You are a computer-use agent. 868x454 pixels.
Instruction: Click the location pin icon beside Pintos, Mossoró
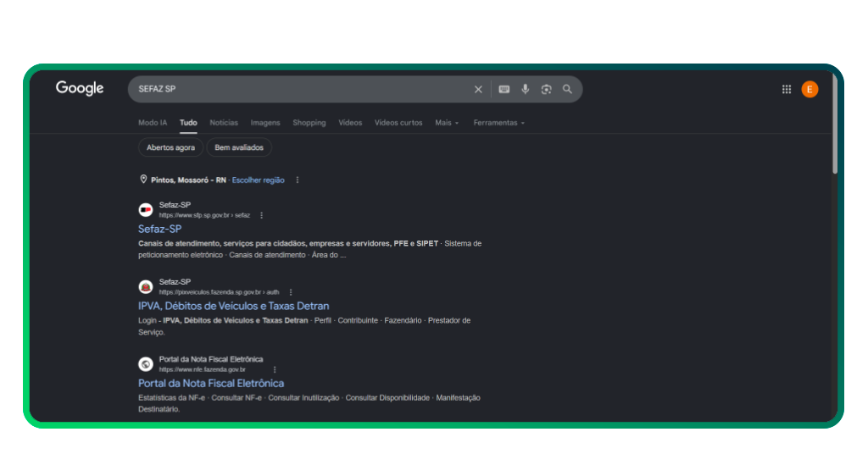click(143, 180)
